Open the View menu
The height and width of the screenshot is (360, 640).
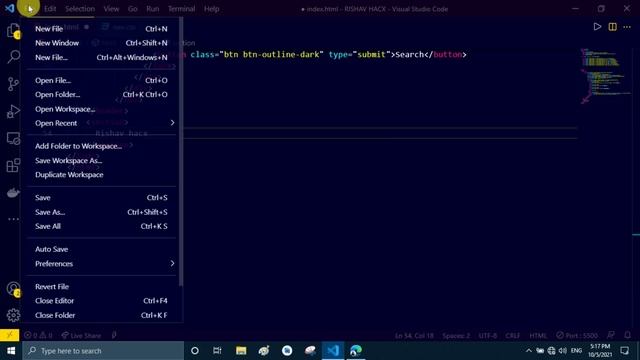pos(111,9)
